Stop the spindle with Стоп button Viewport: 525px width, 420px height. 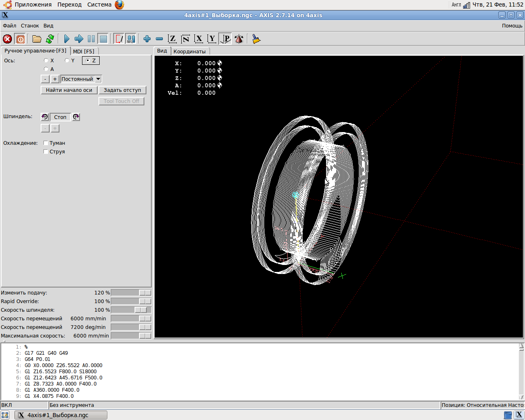60,117
